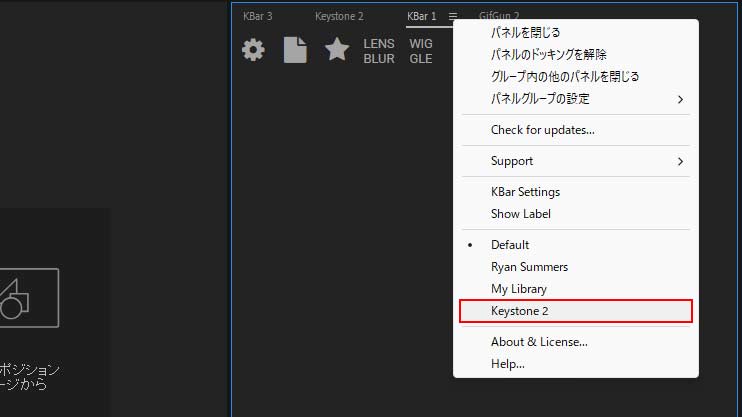This screenshot has height=417, width=742.
Task: Open KBar Settings from the menu
Action: pyautogui.click(x=575, y=192)
